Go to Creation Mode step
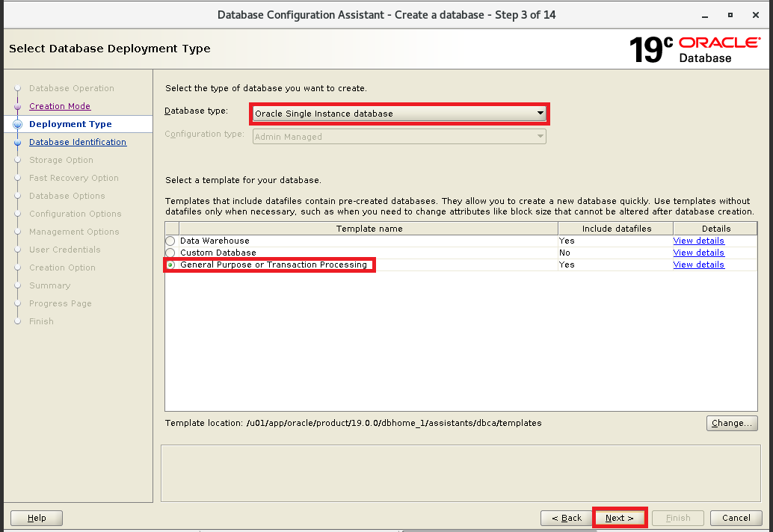 click(60, 106)
